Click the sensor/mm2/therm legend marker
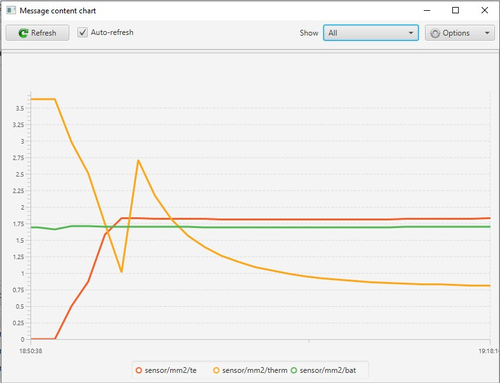This screenshot has width=500, height=383. point(216,370)
